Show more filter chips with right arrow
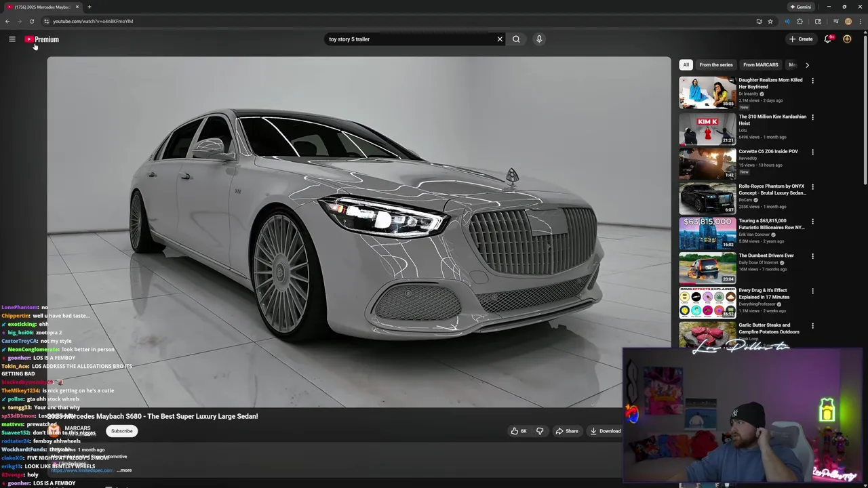This screenshot has width=868, height=488. point(807,65)
